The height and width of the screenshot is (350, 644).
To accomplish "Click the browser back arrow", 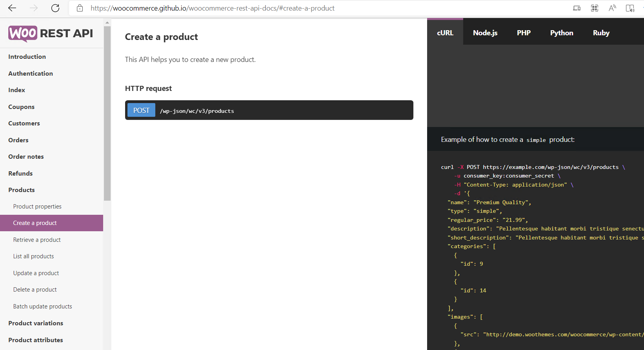I will pos(12,8).
